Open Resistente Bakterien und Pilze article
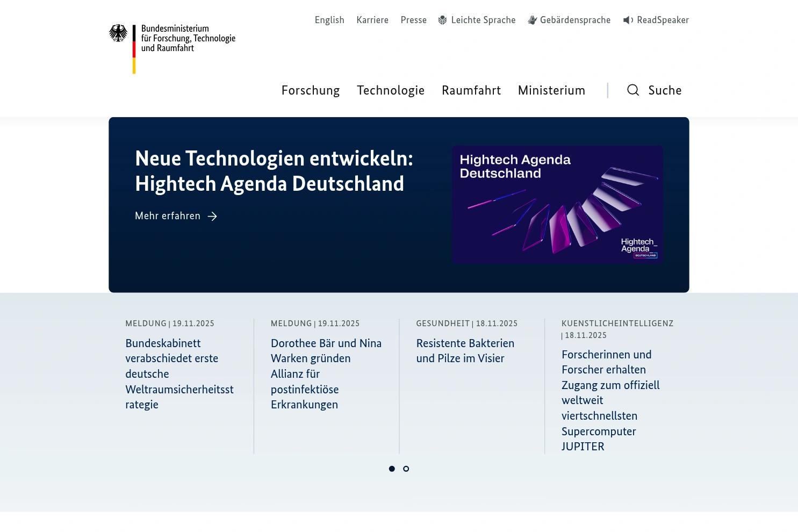 tap(465, 350)
